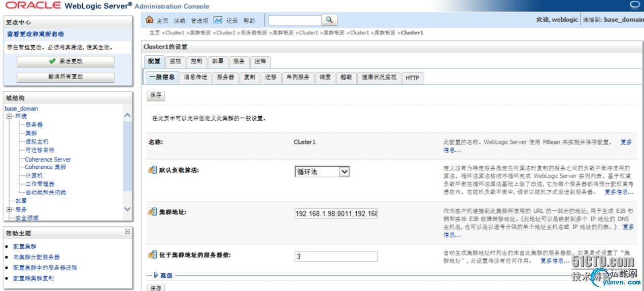Screen dimensions: 644x291
Task: Open the 超载 sub-tab
Action: click(346, 78)
